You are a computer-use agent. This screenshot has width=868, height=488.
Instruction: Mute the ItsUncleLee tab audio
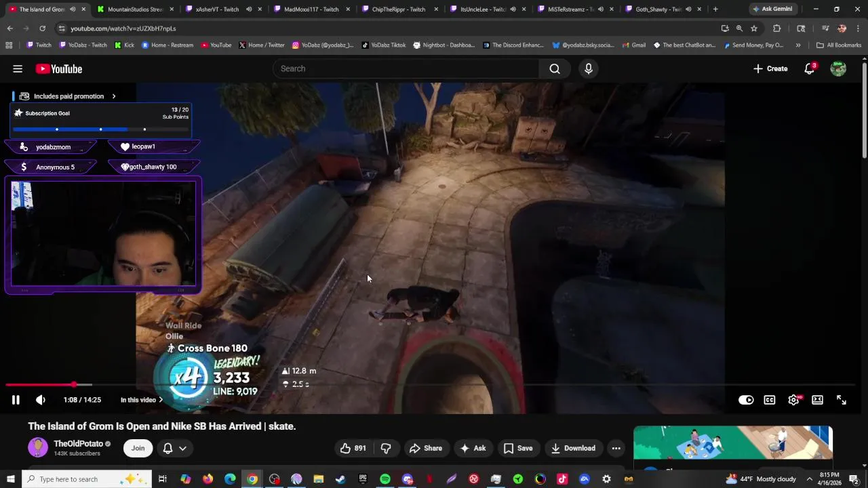(513, 9)
